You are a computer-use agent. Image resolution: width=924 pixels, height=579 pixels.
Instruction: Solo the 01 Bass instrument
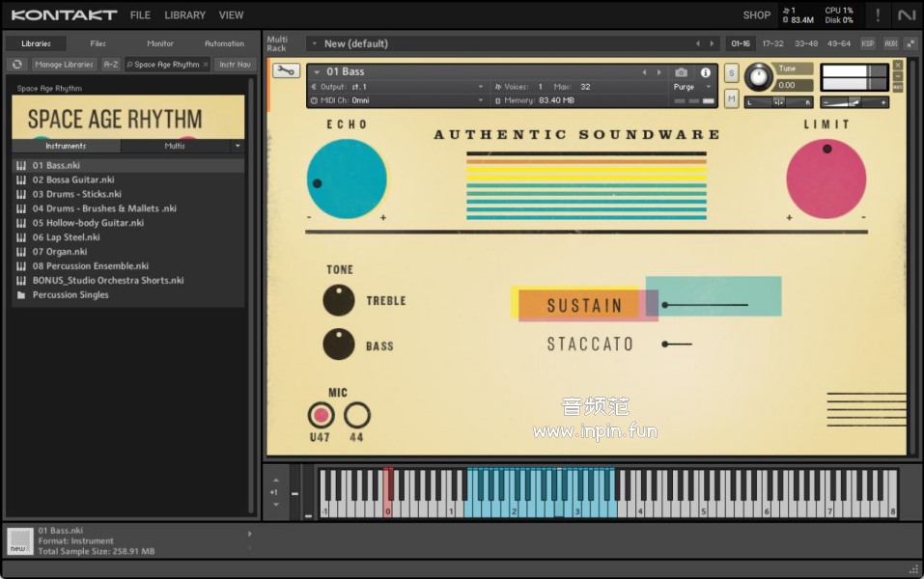click(731, 73)
